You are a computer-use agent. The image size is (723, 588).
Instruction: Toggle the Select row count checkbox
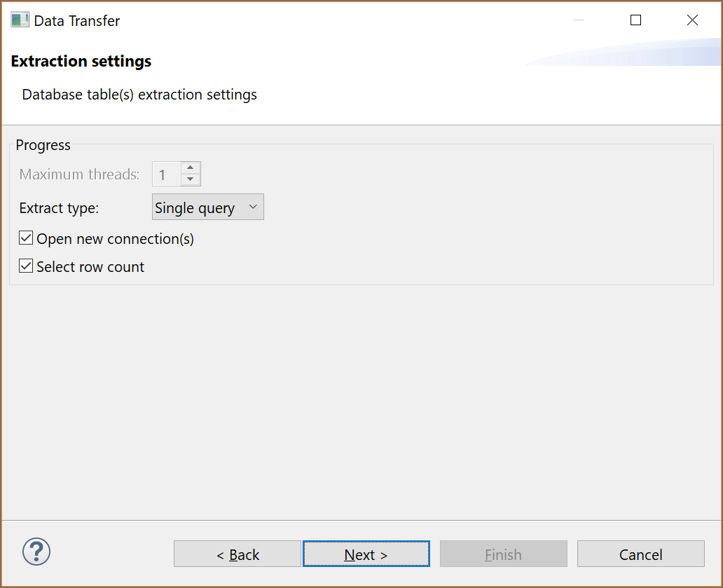click(x=26, y=267)
